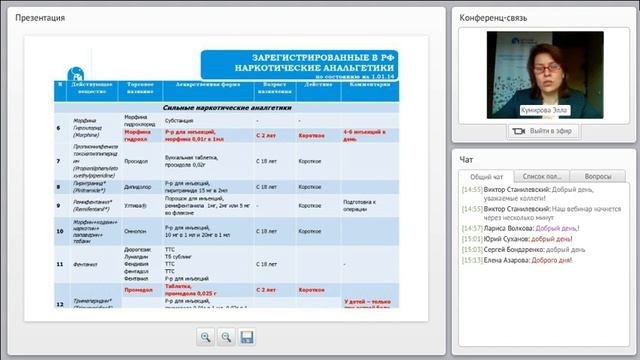Image resolution: width=640 pixels, height=360 pixels.
Task: Click the red 4-6 инъекций в день comment
Action: coord(364,136)
